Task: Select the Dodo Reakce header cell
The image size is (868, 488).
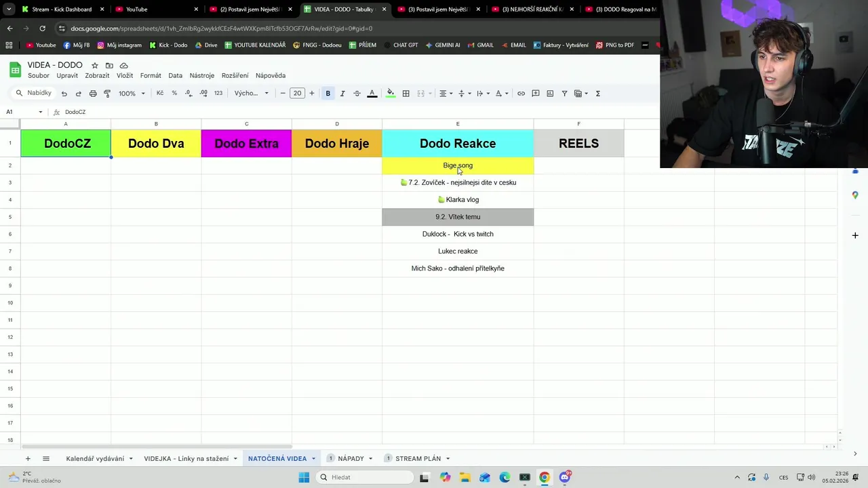Action: coord(458,143)
